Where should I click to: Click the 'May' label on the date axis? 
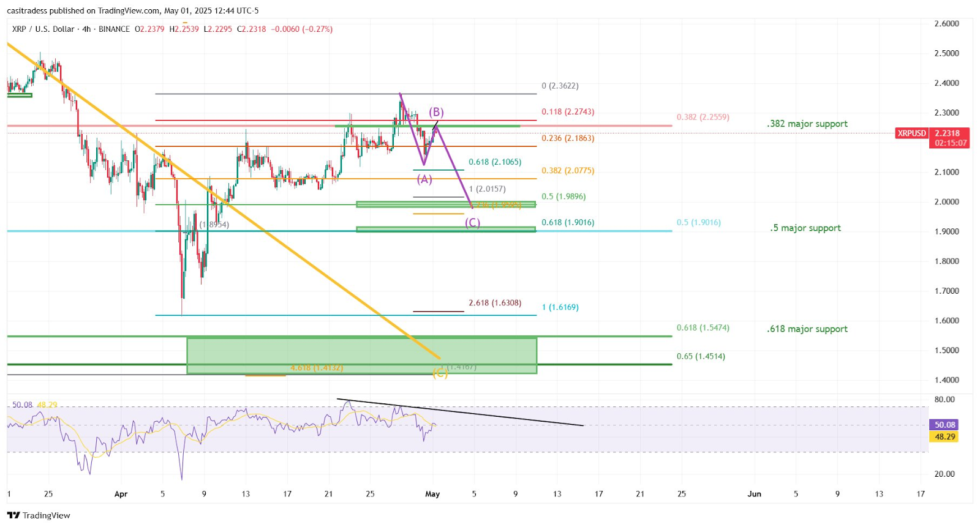[x=432, y=494]
